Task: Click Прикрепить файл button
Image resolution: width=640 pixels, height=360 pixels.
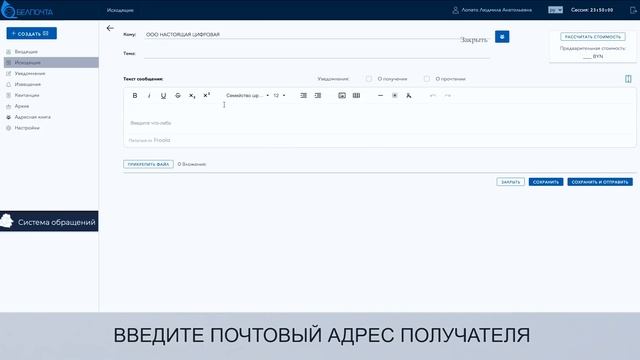Action: click(x=148, y=164)
